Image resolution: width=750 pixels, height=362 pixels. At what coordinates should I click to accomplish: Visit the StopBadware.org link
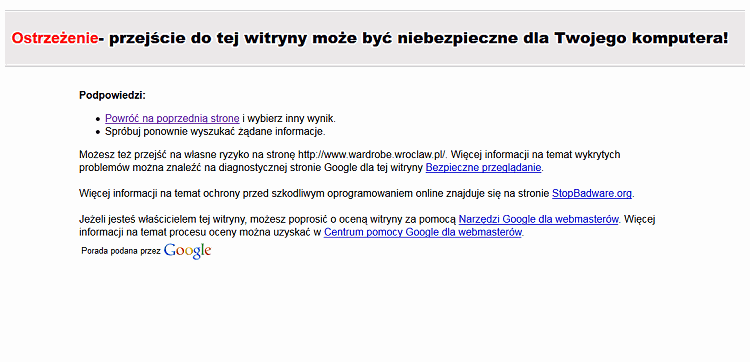click(592, 194)
